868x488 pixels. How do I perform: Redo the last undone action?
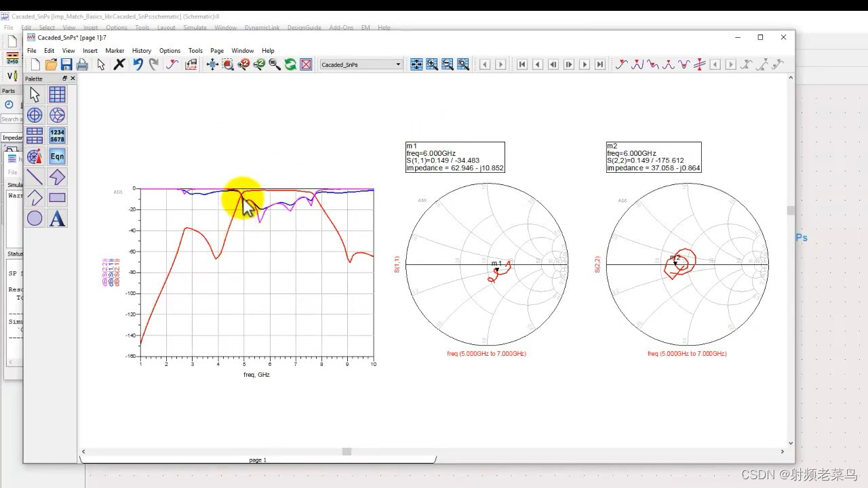154,64
